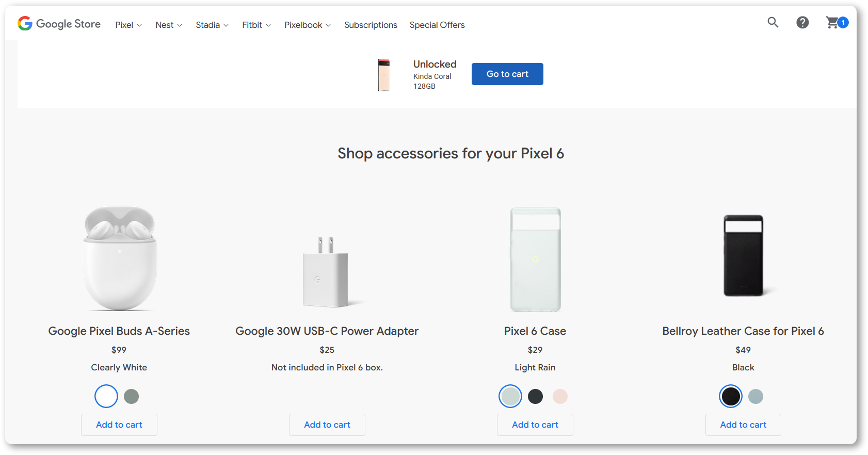Select Black swatch for Bellroy Leather Case

pyautogui.click(x=731, y=396)
